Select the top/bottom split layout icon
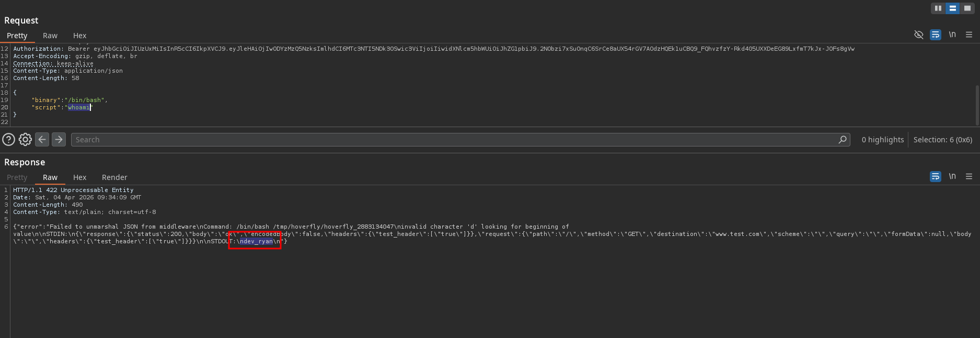This screenshot has height=338, width=980. click(x=953, y=8)
